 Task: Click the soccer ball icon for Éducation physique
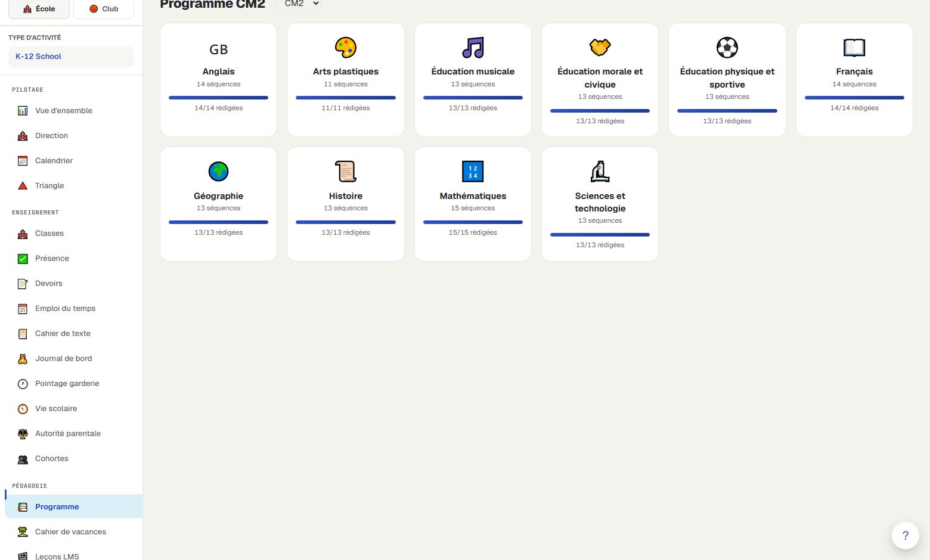tap(727, 48)
